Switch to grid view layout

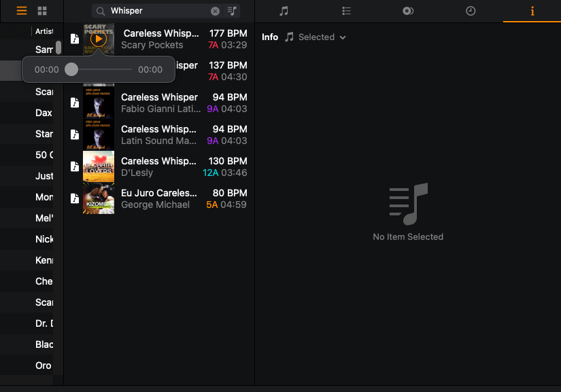click(42, 11)
